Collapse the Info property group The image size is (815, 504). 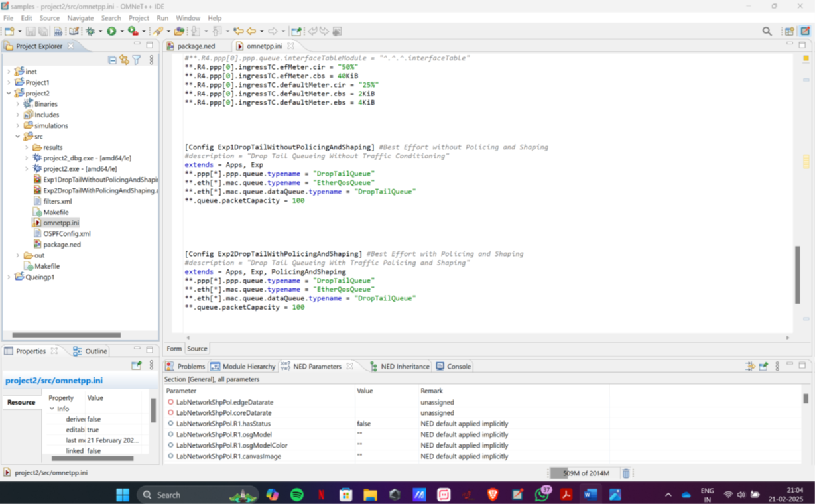(x=52, y=409)
